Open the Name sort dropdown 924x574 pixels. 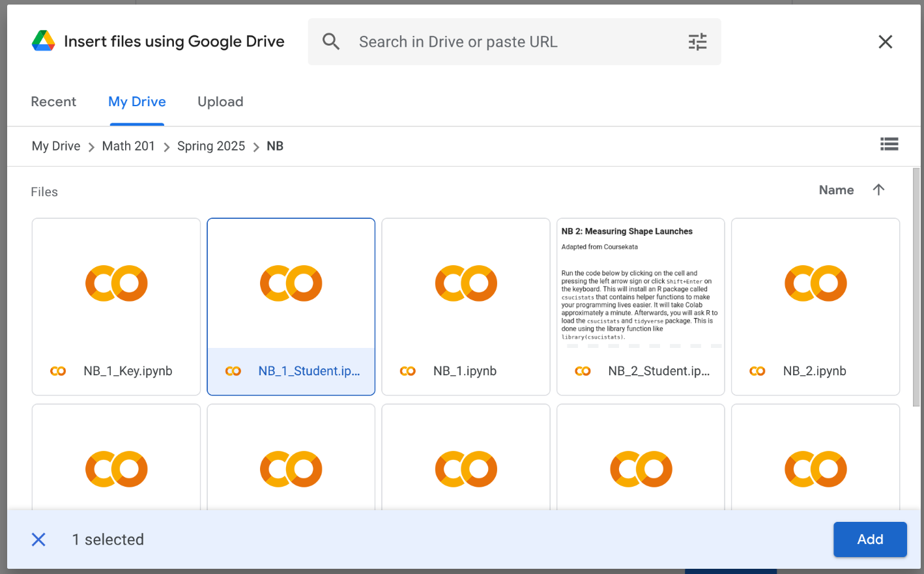pyautogui.click(x=836, y=190)
